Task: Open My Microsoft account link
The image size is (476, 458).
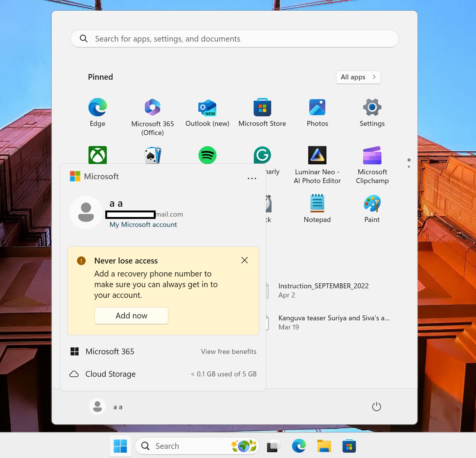Action: (x=143, y=225)
